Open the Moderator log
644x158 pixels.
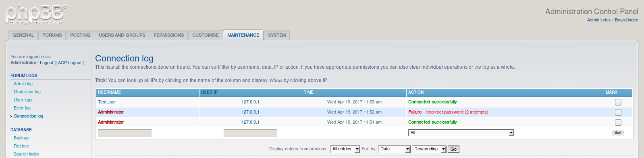[x=27, y=92]
